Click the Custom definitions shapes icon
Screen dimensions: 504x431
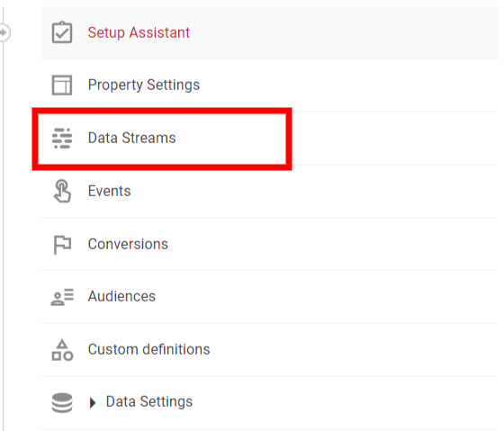click(x=62, y=350)
